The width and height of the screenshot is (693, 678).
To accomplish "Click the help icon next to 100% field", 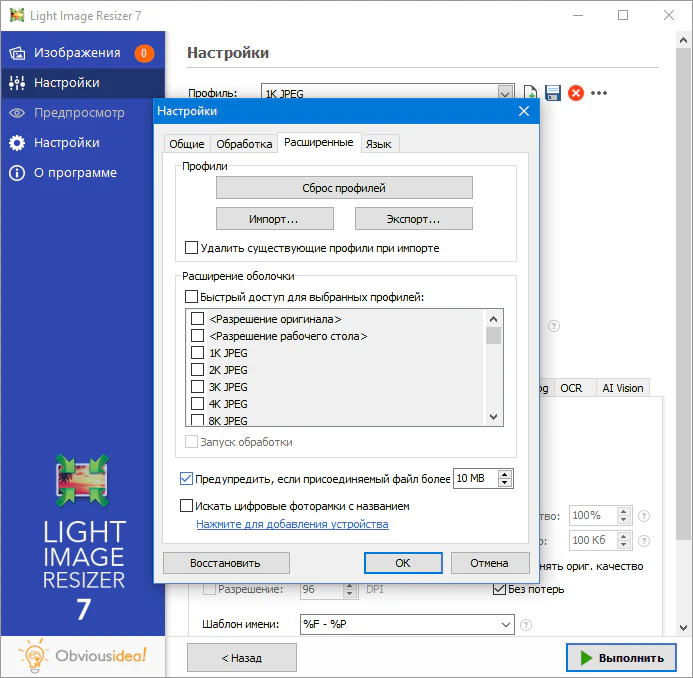I will point(644,516).
